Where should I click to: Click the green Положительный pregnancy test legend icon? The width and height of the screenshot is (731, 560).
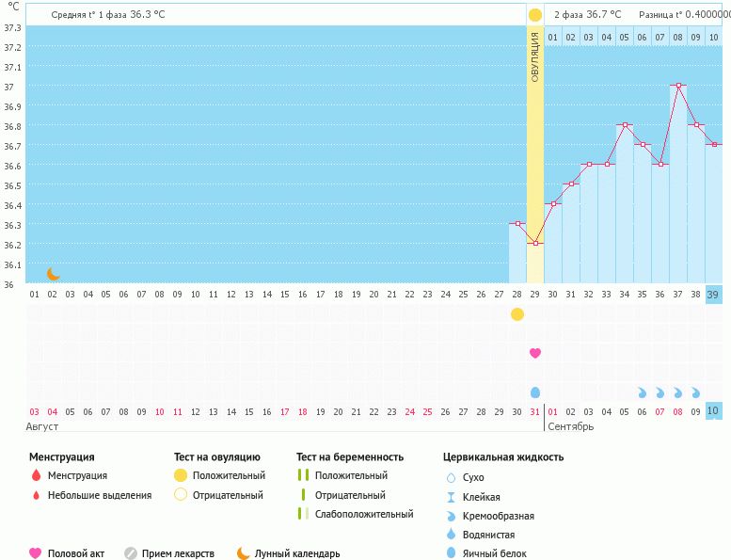point(303,476)
